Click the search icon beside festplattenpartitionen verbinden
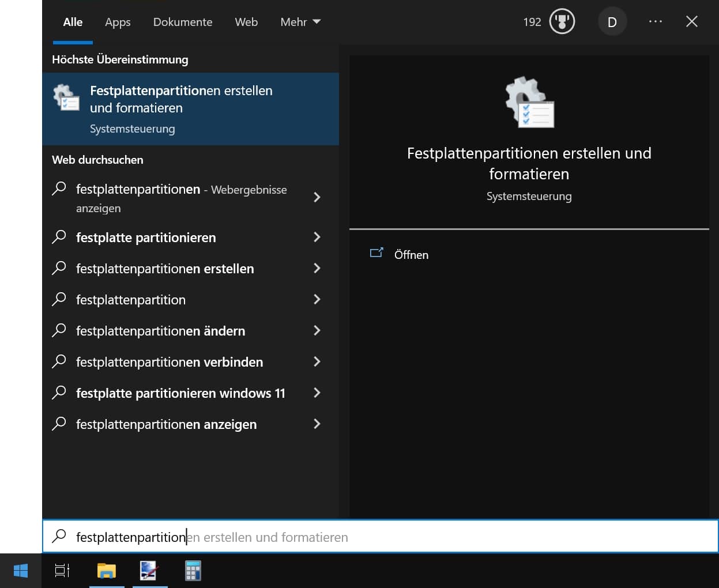Screen dimensions: 719x588 [x=59, y=361]
